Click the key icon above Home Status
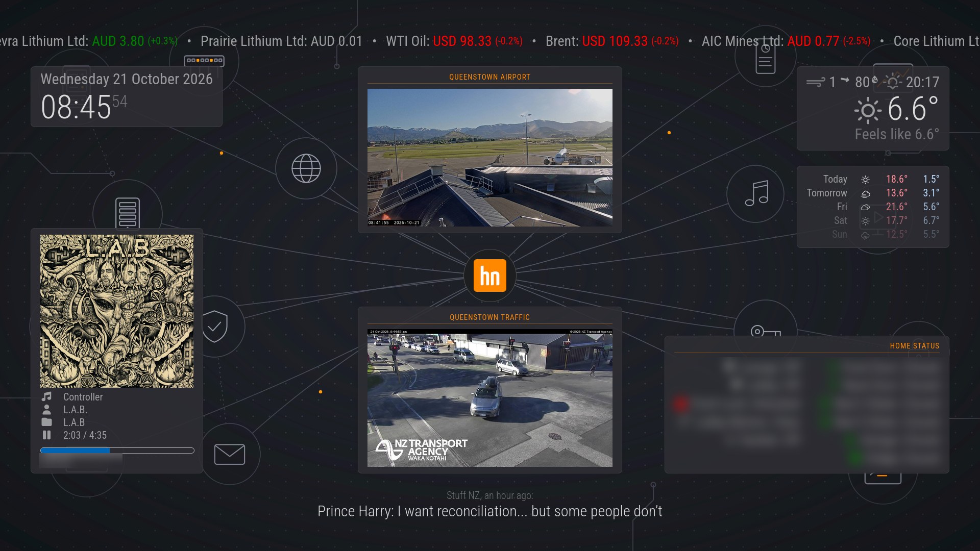Image resolution: width=980 pixels, height=551 pixels. click(766, 331)
